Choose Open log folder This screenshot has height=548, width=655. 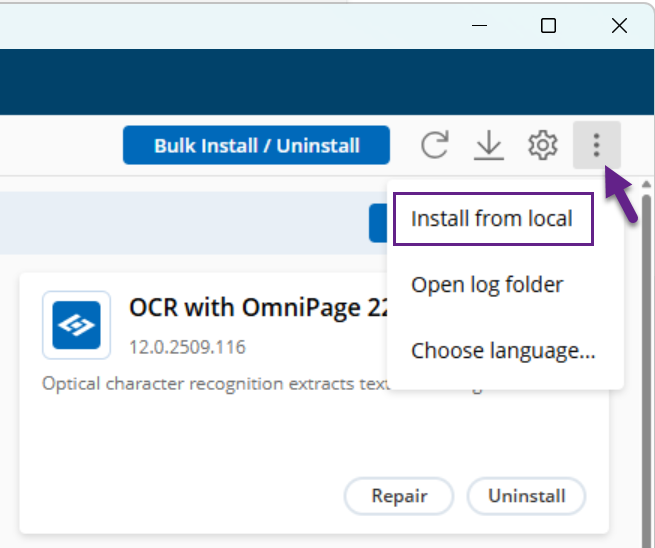point(487,285)
